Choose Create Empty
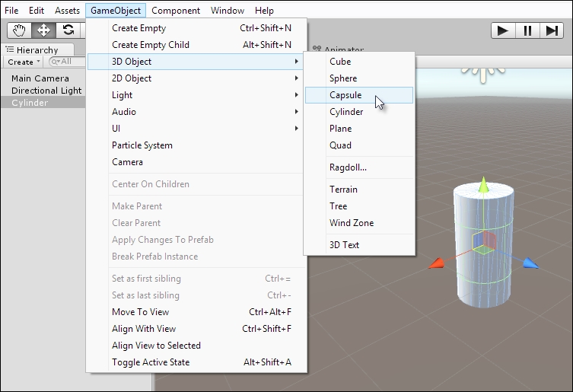 pos(196,28)
